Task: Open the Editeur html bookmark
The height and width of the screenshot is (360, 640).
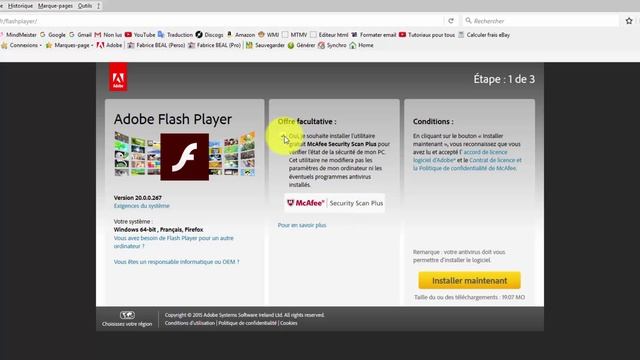Action: tap(329, 35)
